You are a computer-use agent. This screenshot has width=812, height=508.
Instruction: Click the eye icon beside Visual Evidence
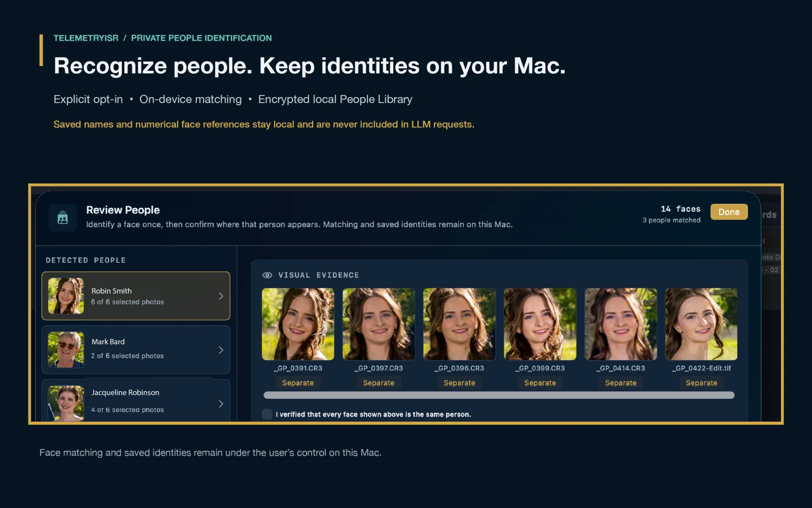point(267,275)
